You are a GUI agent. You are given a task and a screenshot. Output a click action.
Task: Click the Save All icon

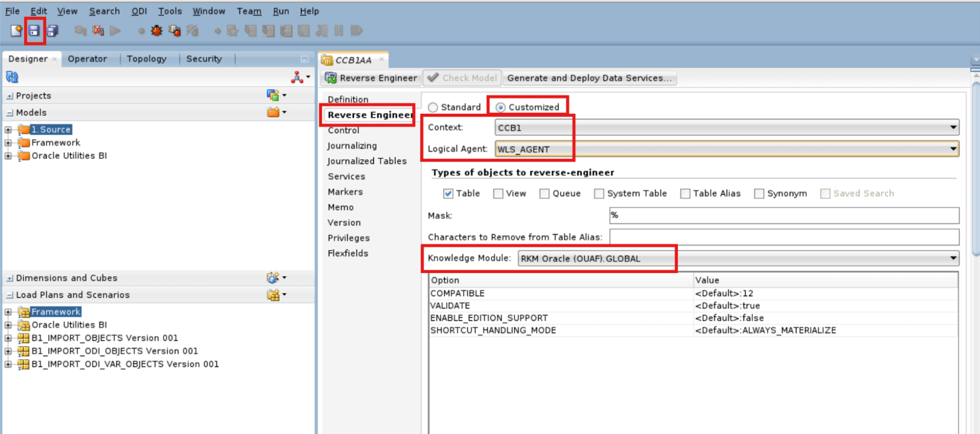[x=52, y=30]
